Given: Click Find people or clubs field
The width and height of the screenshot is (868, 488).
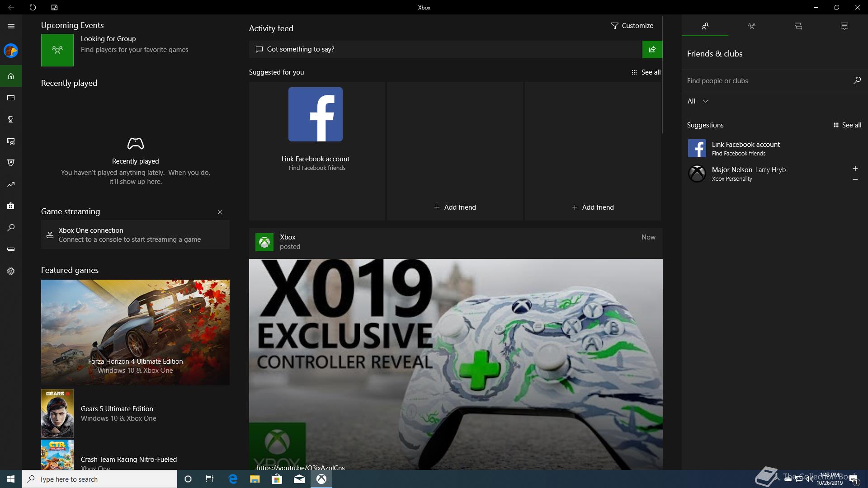Looking at the screenshot, I should coord(766,81).
